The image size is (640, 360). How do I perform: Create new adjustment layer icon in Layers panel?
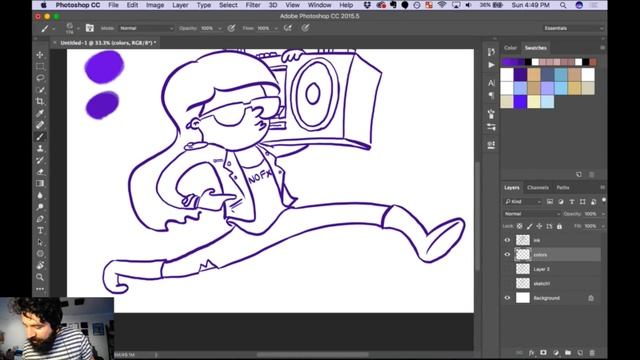pyautogui.click(x=556, y=353)
